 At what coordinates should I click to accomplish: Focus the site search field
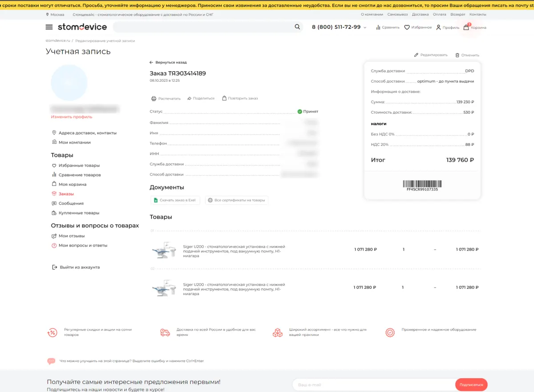[x=203, y=27]
